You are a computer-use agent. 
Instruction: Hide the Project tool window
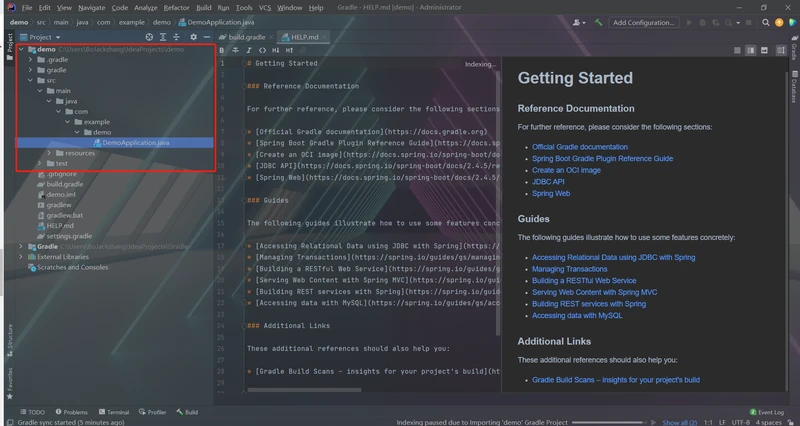[207, 37]
